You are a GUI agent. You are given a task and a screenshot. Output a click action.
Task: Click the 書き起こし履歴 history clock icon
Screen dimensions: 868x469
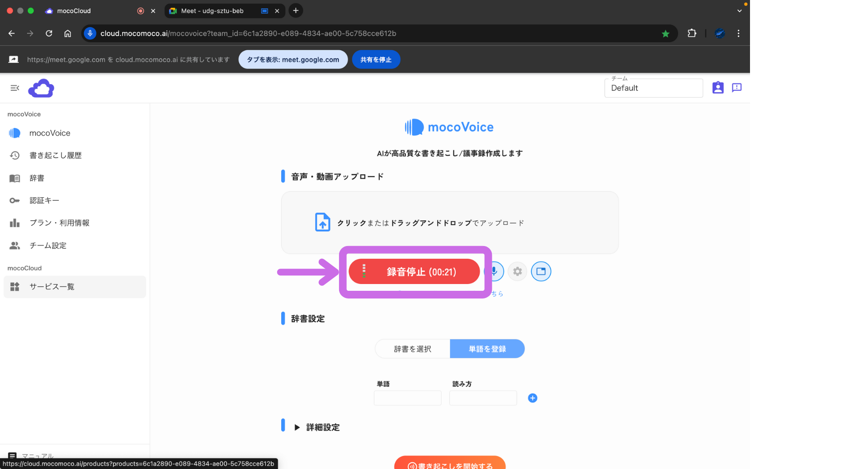click(x=15, y=155)
